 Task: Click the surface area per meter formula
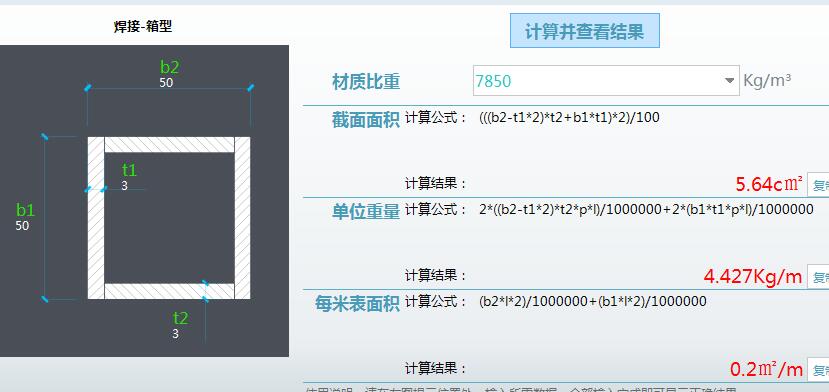(593, 302)
